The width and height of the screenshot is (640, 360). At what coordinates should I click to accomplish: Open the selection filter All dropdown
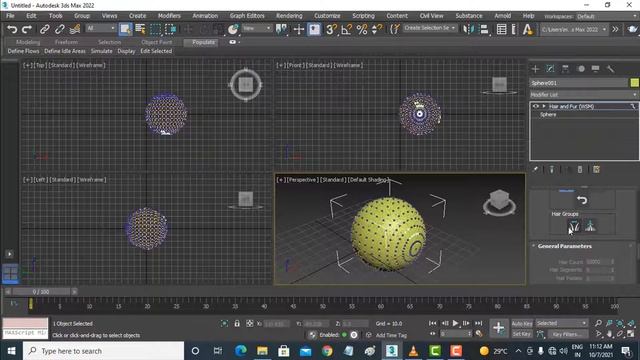point(101,28)
